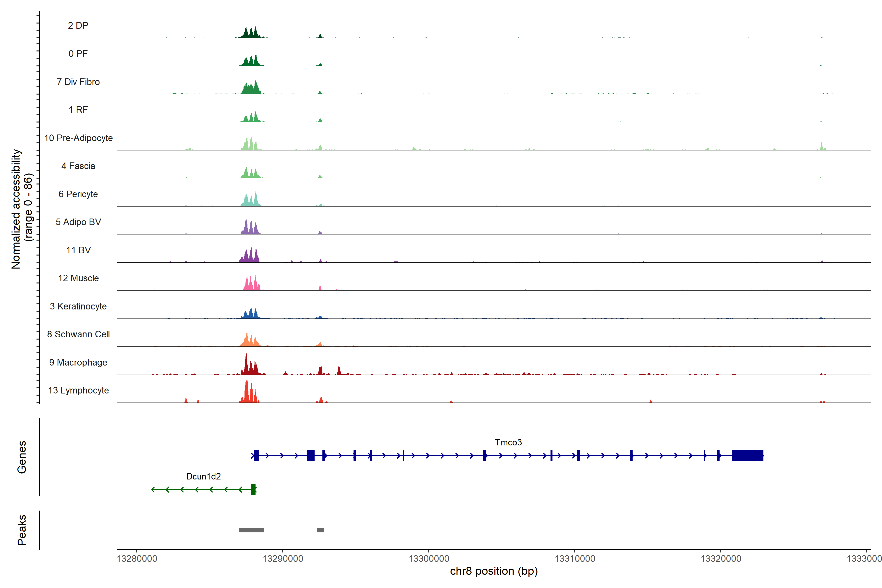Click the Dcun1d2 gene label
Viewport: 882px width, 588px height.
point(203,477)
